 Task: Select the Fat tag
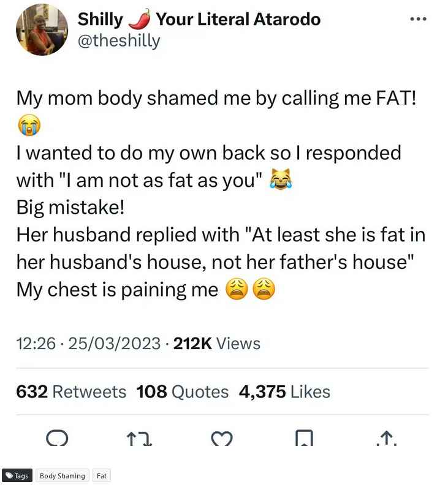coord(102,476)
